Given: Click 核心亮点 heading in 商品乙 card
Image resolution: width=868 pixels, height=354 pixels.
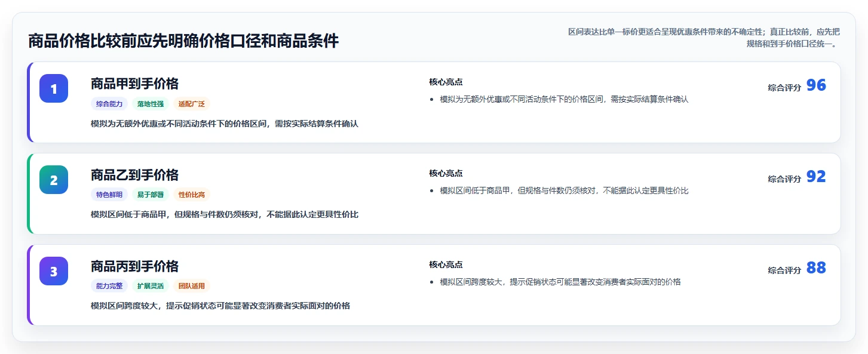Looking at the screenshot, I should pos(446,173).
